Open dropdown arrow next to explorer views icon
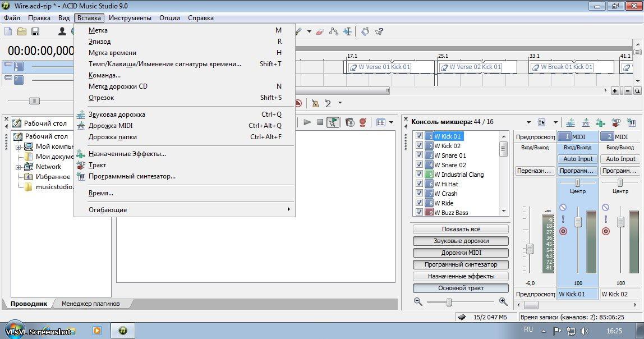This screenshot has width=644, height=339. 391,122
